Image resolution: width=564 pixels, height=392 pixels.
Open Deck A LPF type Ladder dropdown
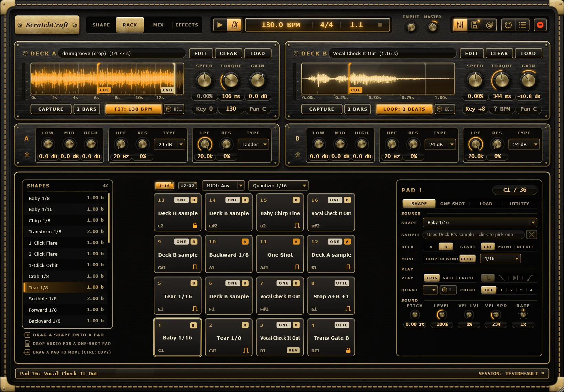(x=253, y=145)
